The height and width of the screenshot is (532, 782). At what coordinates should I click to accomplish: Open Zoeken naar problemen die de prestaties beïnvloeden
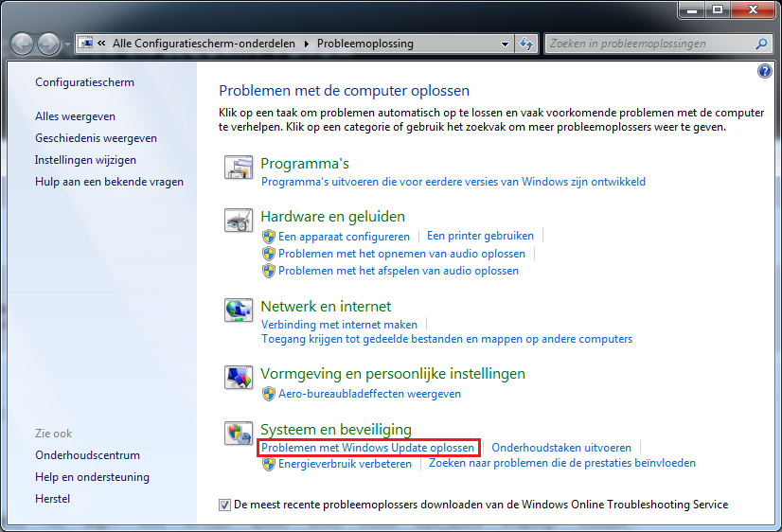coord(562,463)
